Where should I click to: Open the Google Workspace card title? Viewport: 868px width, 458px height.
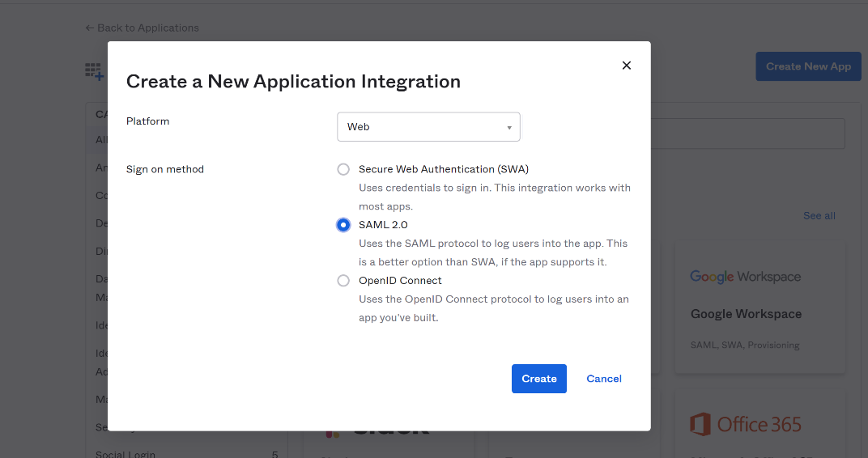coord(746,314)
